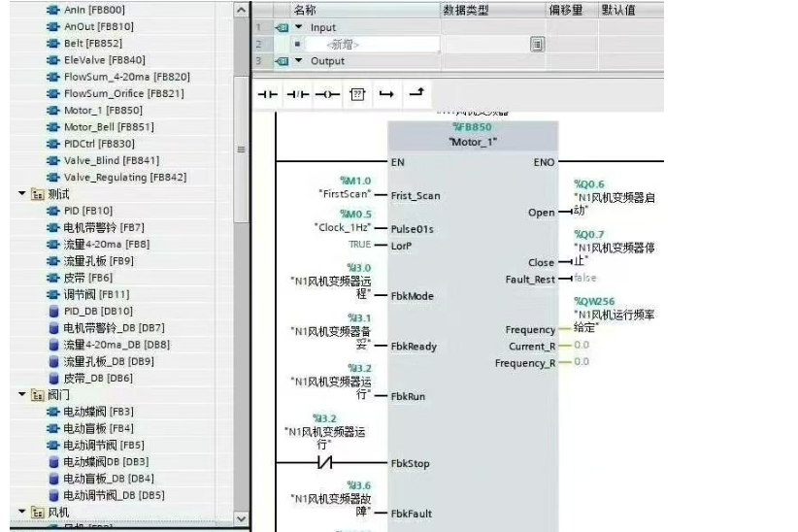Click the %M1.0 "FirstScan" operand
Image resolution: width=798 pixels, height=532 pixels.
tap(345, 187)
